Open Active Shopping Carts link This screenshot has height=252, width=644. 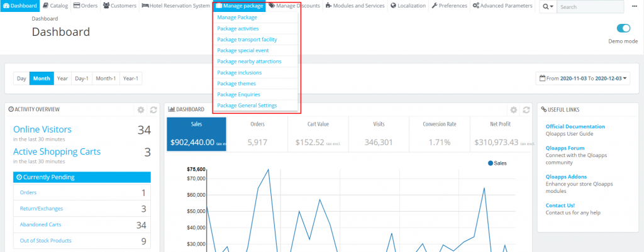pos(57,151)
